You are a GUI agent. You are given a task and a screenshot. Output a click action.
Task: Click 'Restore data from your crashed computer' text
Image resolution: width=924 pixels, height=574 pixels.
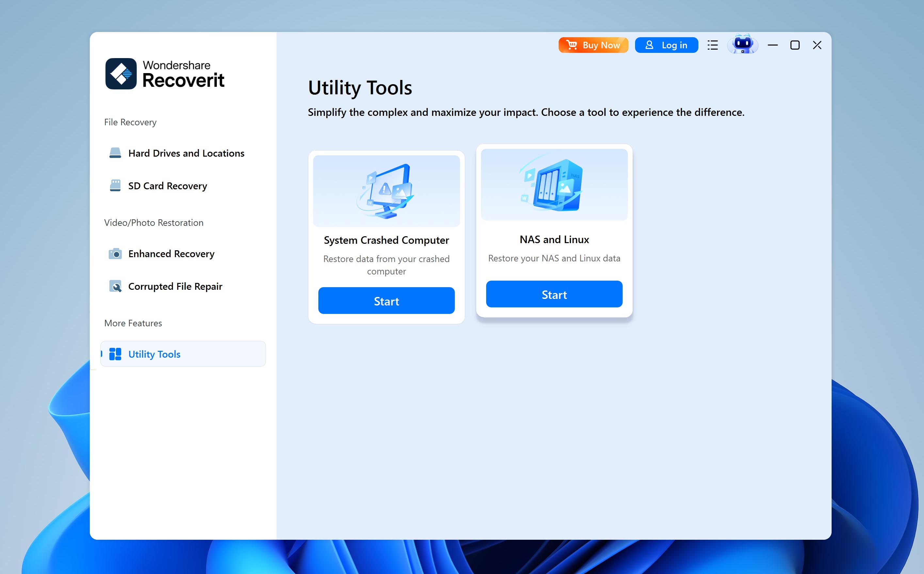(x=386, y=265)
